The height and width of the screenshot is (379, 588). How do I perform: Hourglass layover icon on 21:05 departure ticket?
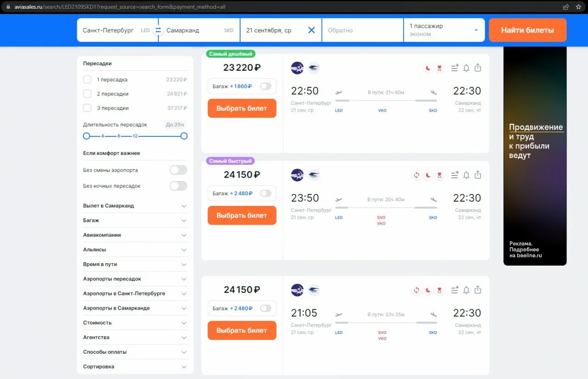[x=439, y=290]
